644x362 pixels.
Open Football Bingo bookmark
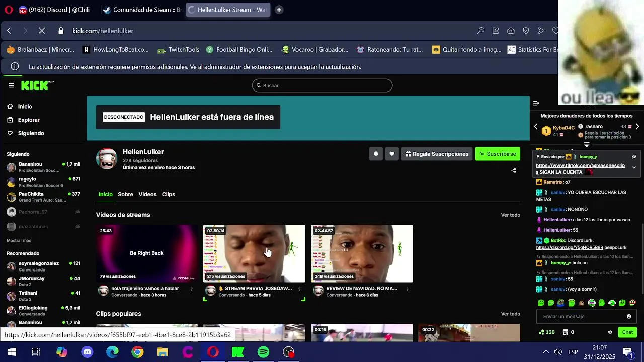pyautogui.click(x=239, y=50)
